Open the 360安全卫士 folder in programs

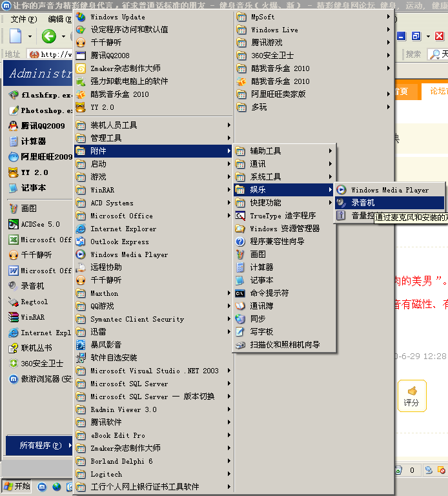tap(314, 56)
